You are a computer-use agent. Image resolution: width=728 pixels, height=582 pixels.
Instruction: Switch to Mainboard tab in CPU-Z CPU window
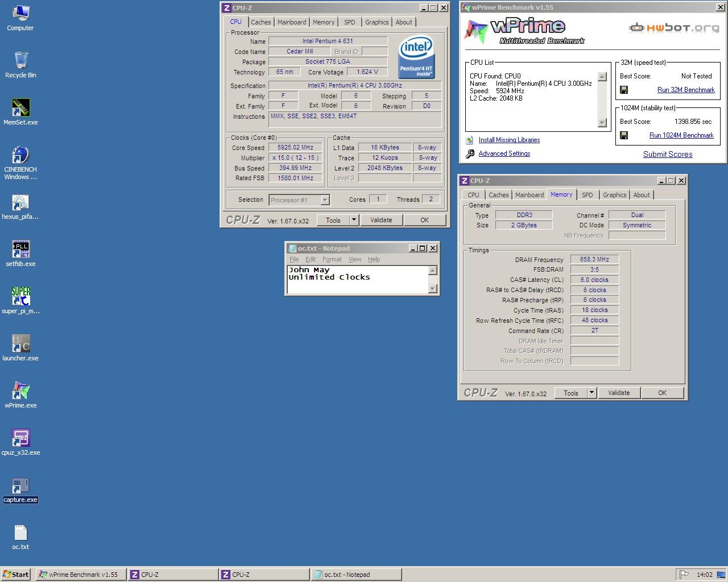(x=292, y=22)
